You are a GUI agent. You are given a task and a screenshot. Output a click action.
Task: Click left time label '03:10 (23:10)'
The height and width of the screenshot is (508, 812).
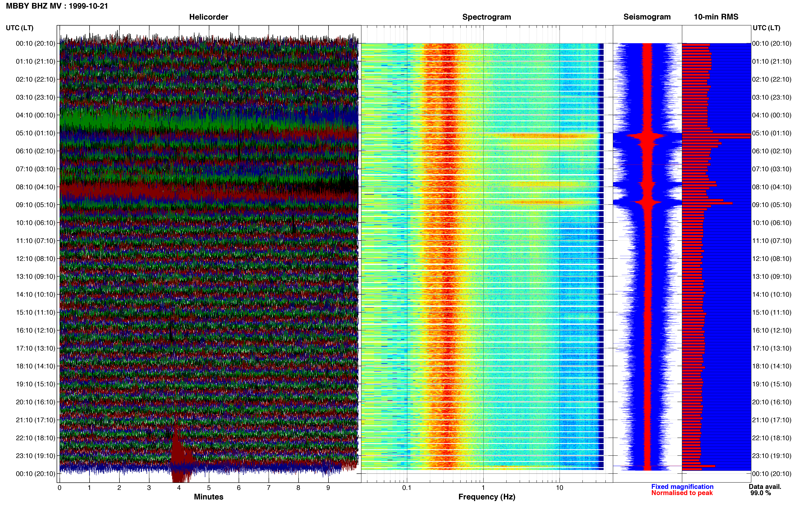point(36,97)
